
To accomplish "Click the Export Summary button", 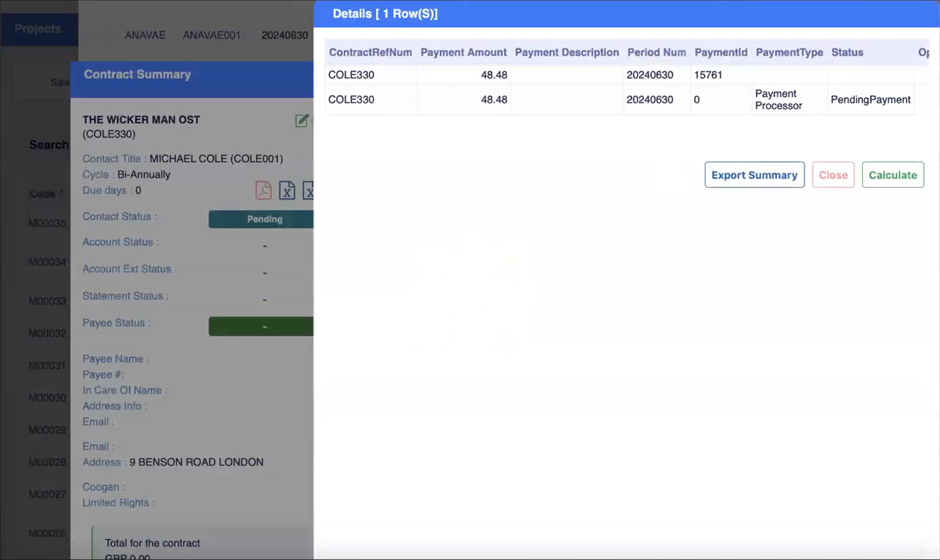I will 754,175.
